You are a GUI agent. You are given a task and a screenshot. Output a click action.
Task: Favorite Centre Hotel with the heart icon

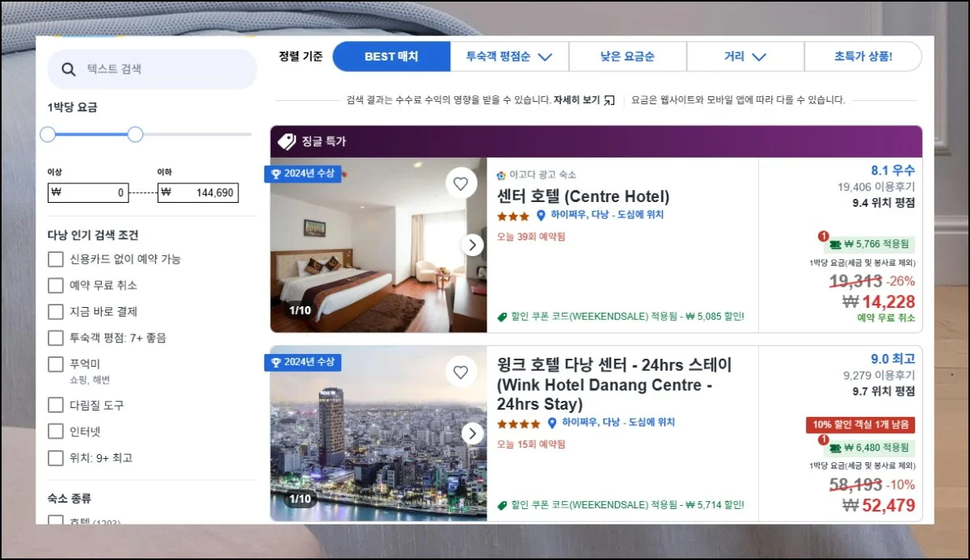(461, 184)
